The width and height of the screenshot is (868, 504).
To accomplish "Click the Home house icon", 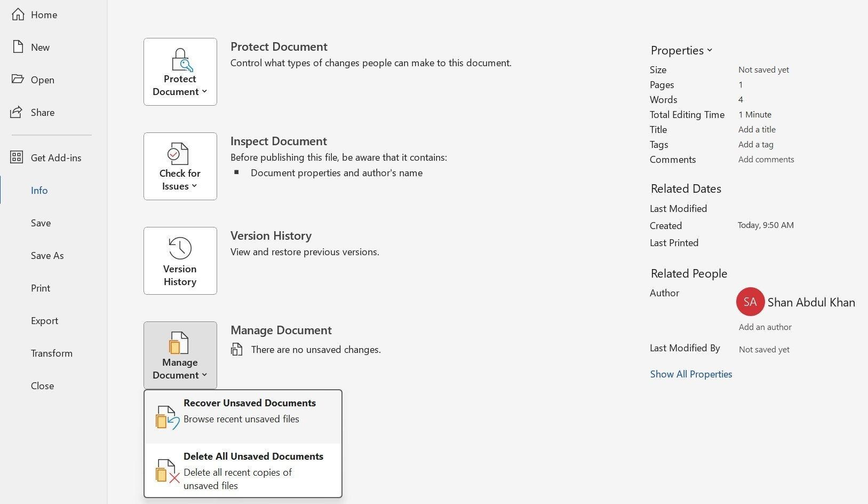I will (18, 14).
